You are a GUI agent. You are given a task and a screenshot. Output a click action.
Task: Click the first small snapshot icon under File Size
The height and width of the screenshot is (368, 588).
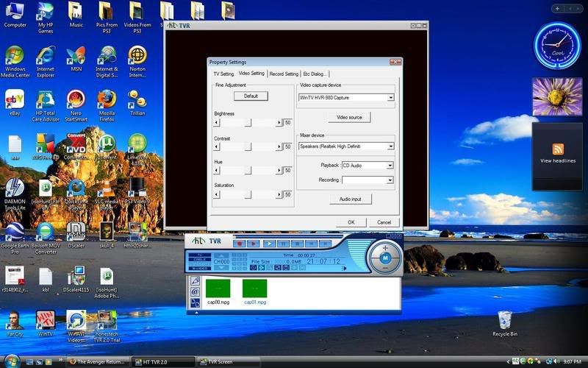coord(253,268)
